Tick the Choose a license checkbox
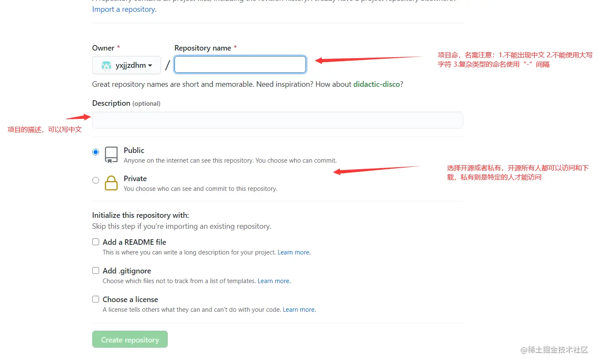The width and height of the screenshot is (598, 364). pyautogui.click(x=96, y=299)
